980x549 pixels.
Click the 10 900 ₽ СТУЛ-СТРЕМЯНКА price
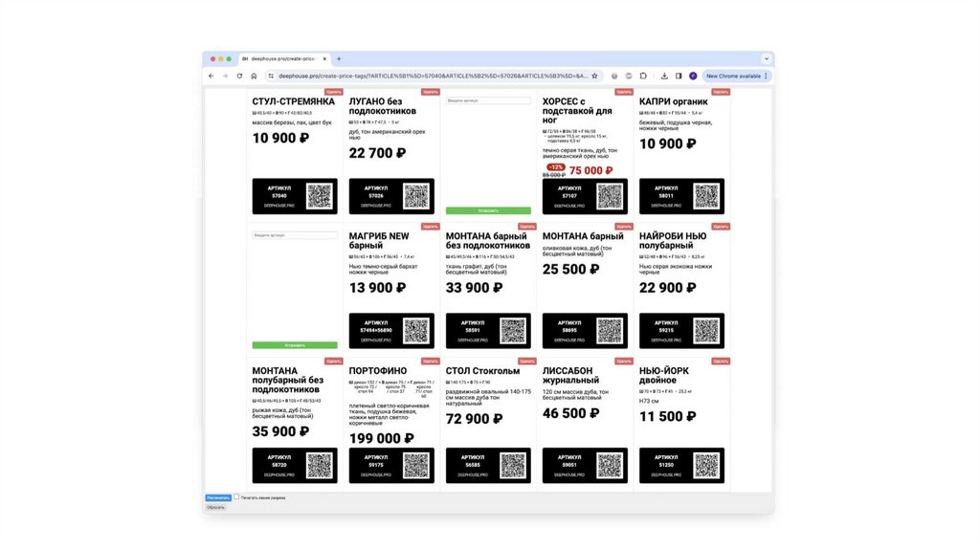280,138
